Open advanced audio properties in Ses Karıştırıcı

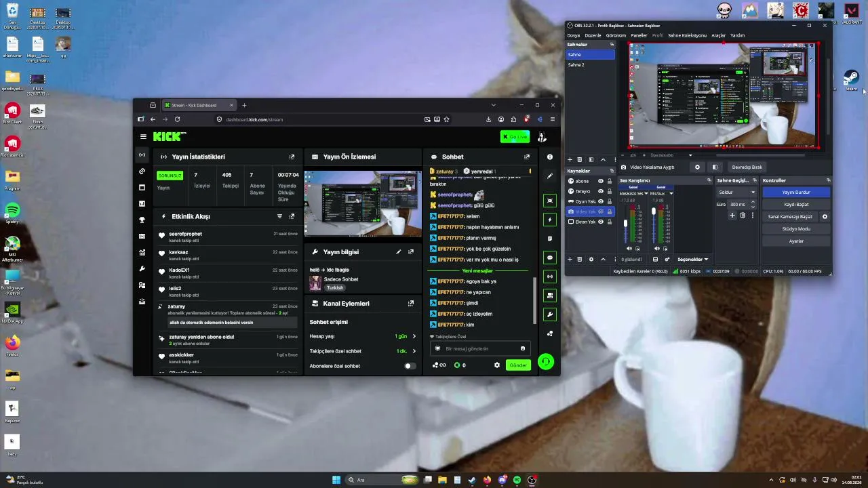click(667, 259)
